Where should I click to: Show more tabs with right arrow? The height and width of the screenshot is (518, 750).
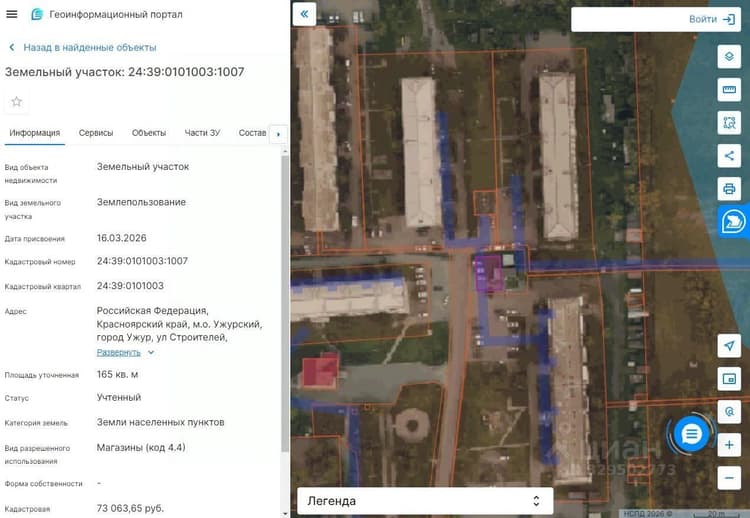(x=278, y=134)
